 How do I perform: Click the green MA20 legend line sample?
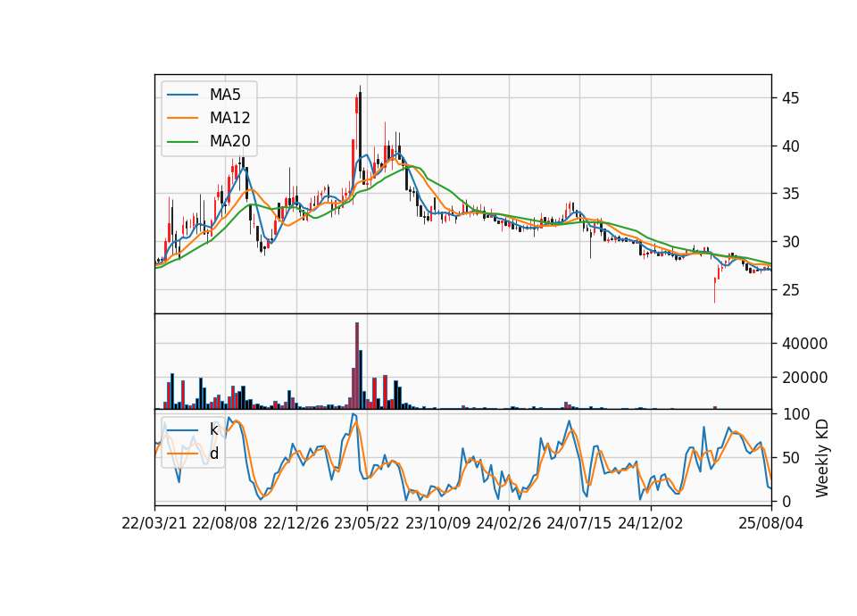click(182, 141)
